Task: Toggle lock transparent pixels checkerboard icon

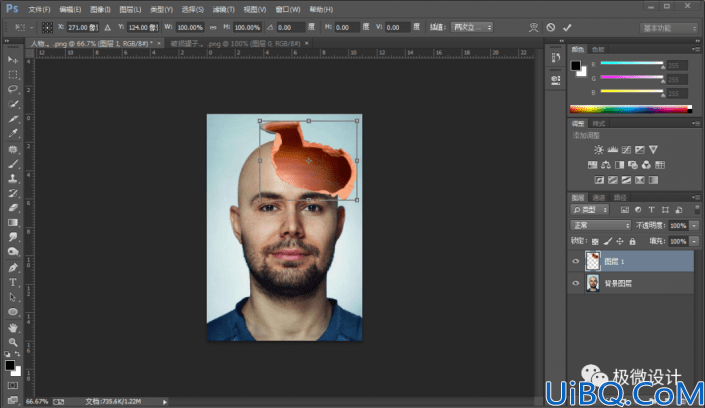Action: point(595,242)
